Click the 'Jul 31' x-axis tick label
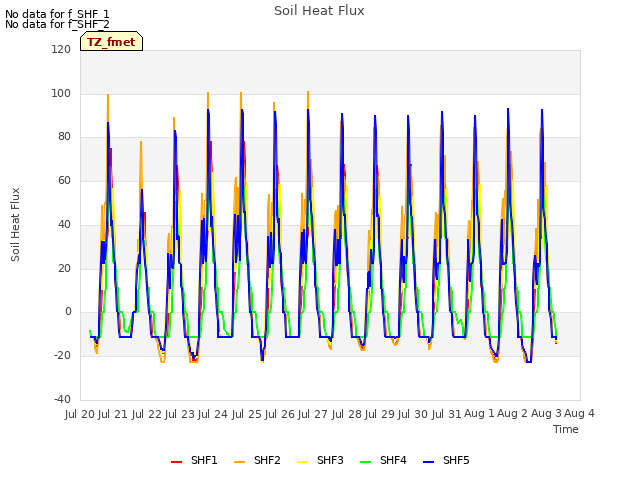 point(446,414)
